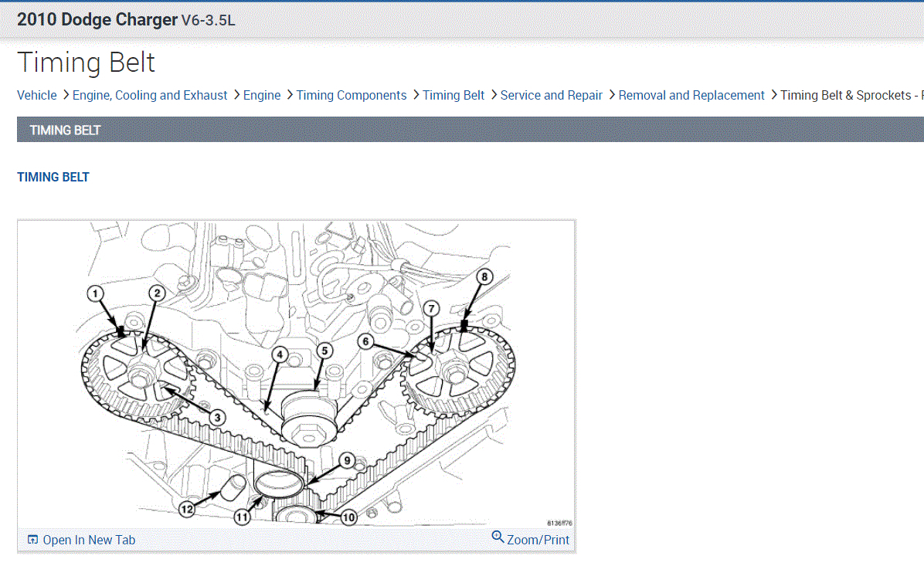Open the Service and Repair breadcrumb

click(551, 96)
